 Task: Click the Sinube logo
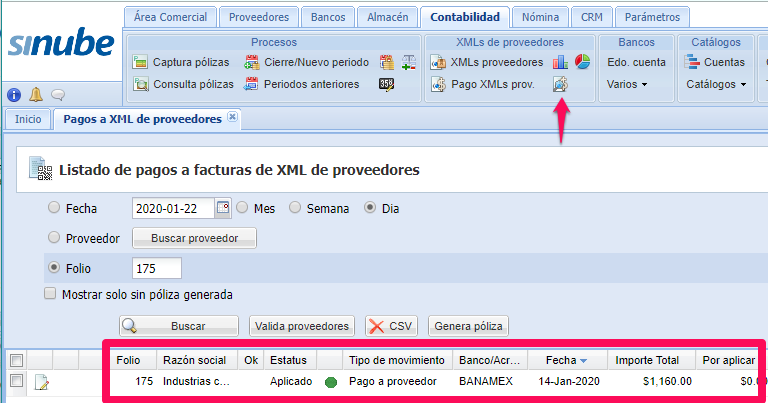pyautogui.click(x=61, y=43)
